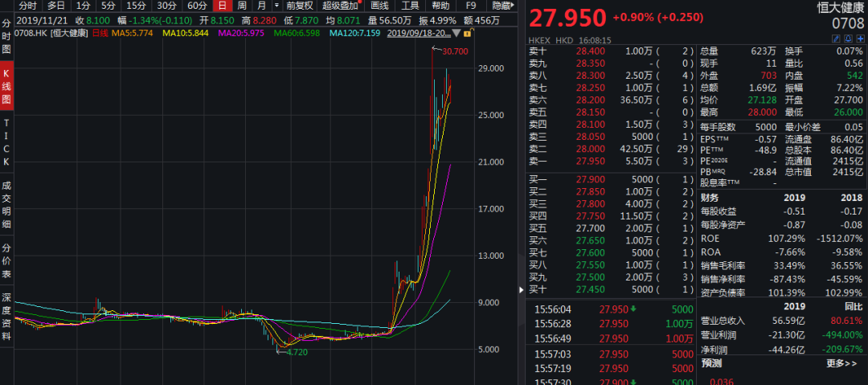The height and width of the screenshot is (385, 868).
Task: Open 深度资料 in left sidebar
Action: (6, 317)
